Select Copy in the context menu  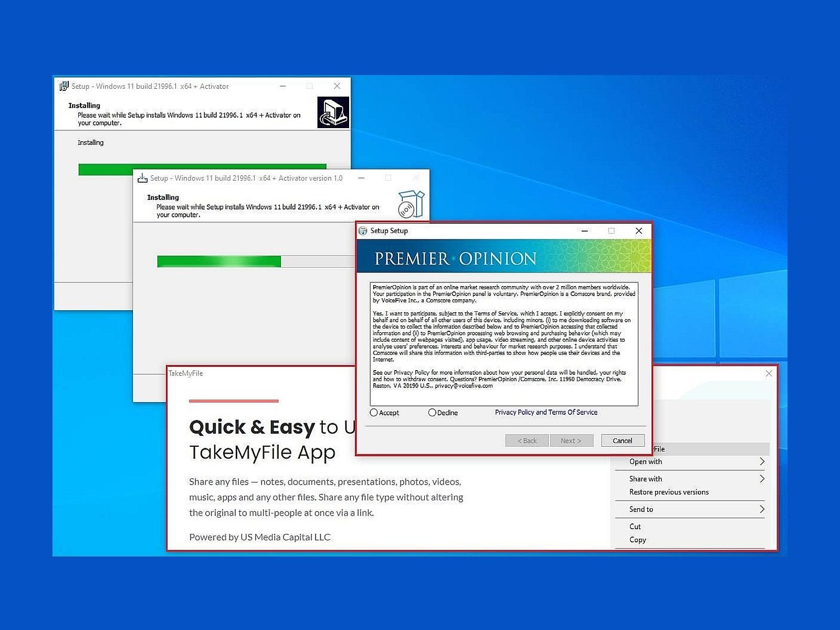(690, 540)
